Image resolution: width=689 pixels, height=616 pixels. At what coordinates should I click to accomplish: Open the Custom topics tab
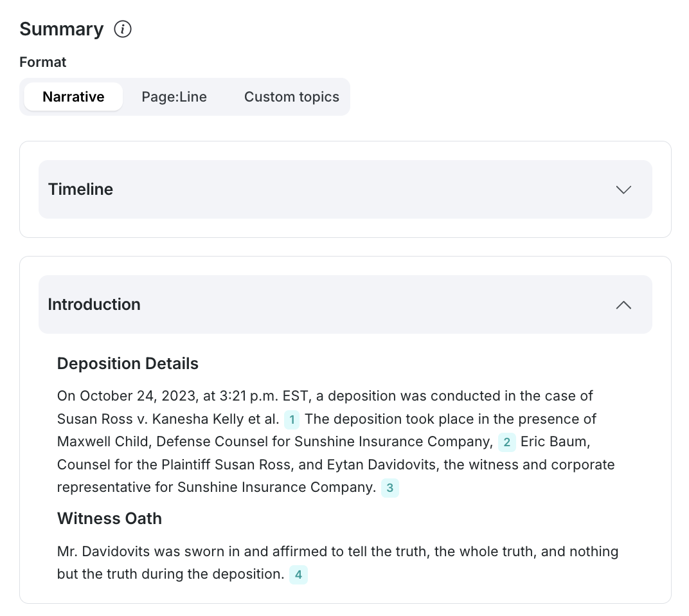[x=291, y=96]
